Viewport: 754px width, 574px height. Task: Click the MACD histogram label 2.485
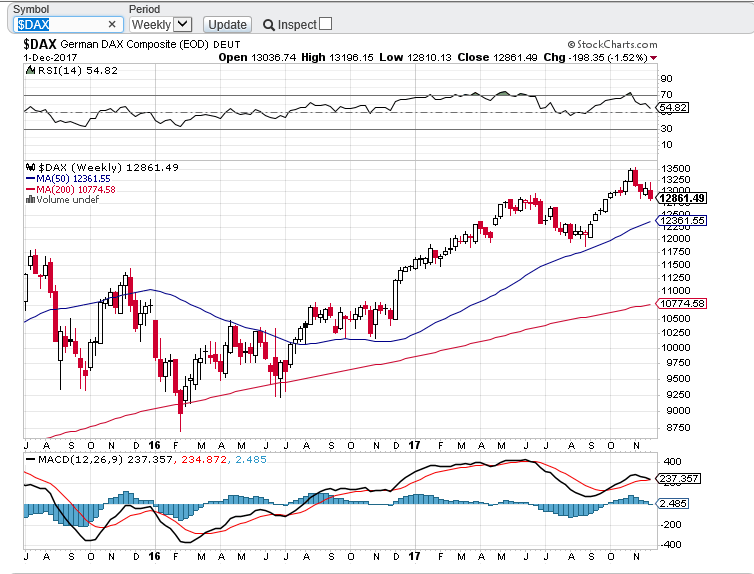672,503
